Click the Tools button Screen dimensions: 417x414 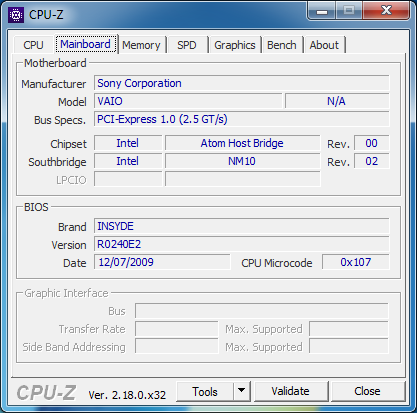coord(205,392)
